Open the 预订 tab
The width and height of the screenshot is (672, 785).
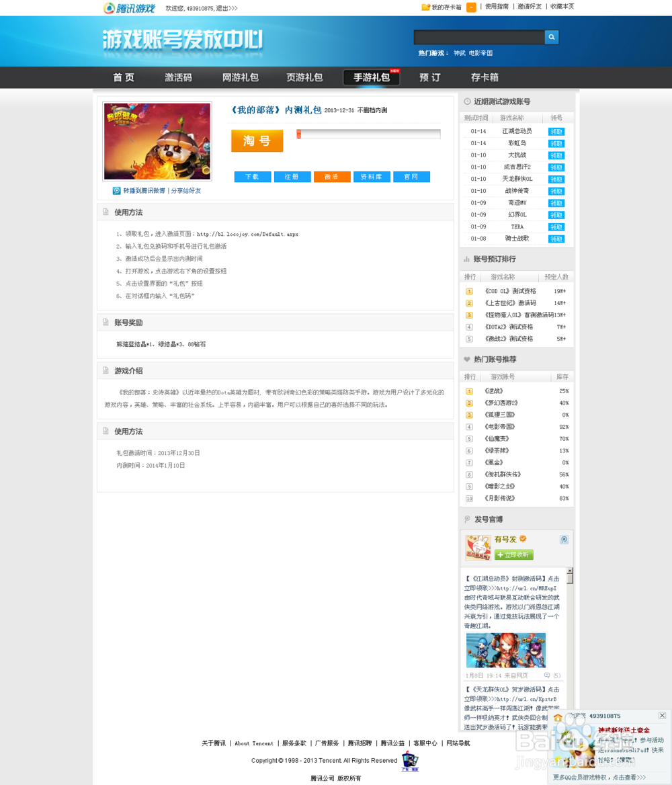pos(429,77)
